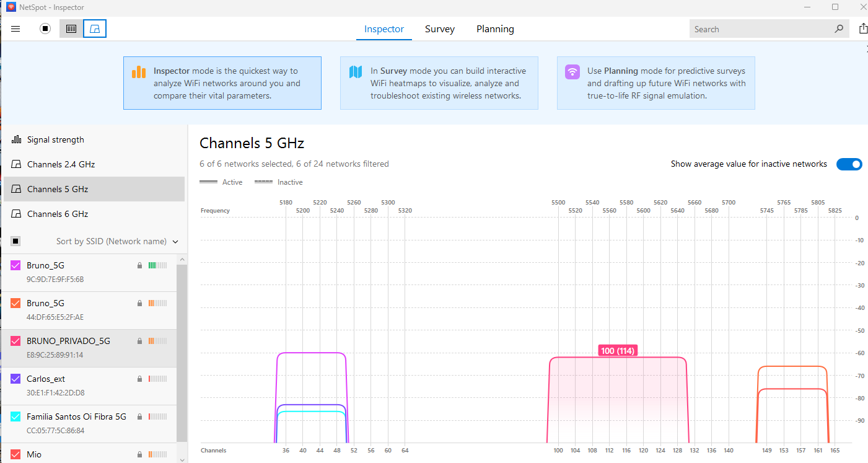Uncheck the Carlos_ext network checkbox
The width and height of the screenshot is (868, 463).
click(16, 379)
